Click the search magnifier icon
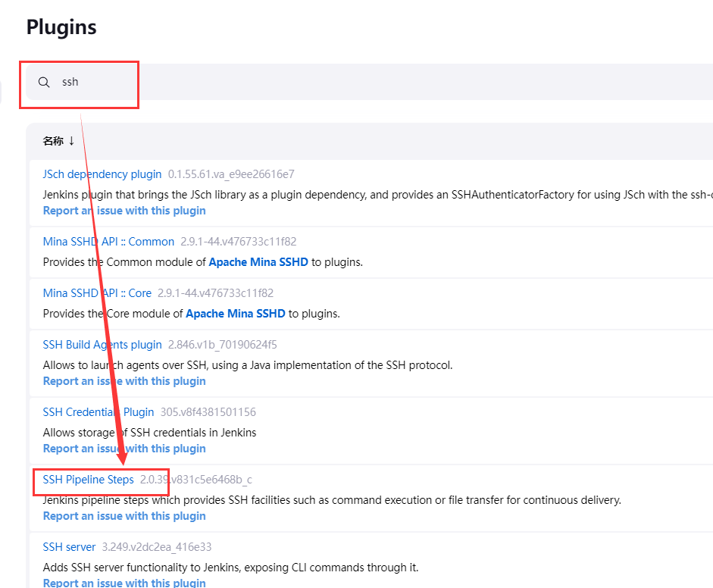713x588 pixels. click(x=44, y=82)
